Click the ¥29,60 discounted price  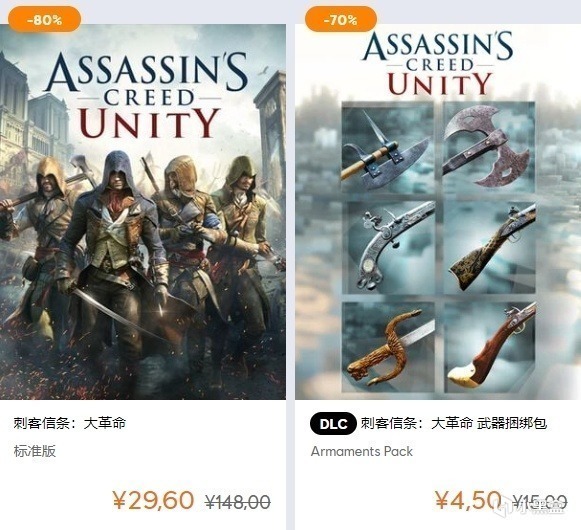[153, 500]
